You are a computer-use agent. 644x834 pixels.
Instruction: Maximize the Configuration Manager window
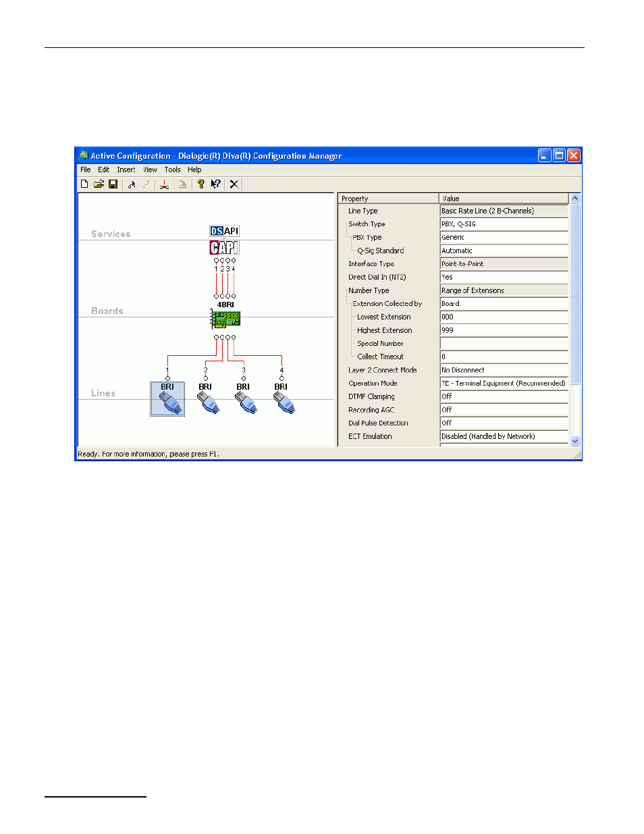[559, 155]
